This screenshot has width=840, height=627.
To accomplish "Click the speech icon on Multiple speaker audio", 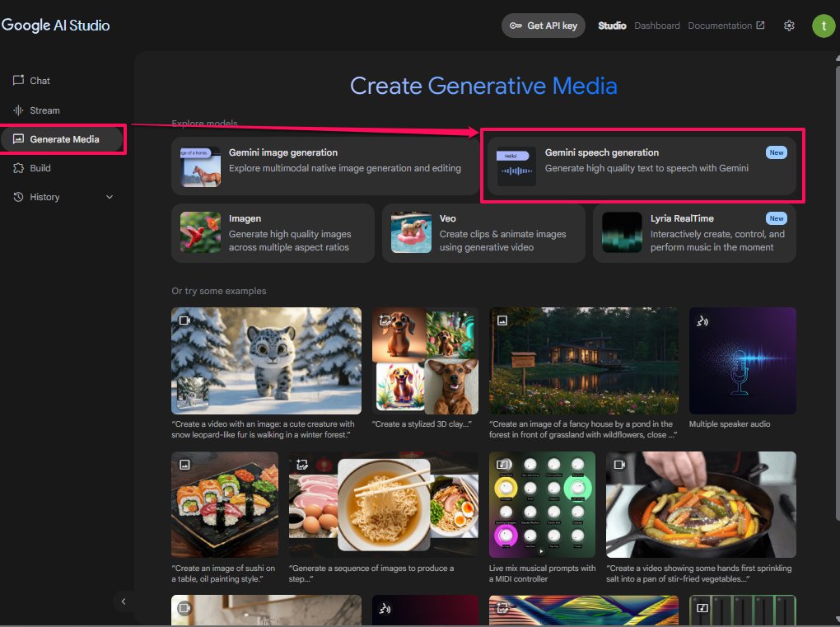I will click(x=702, y=321).
